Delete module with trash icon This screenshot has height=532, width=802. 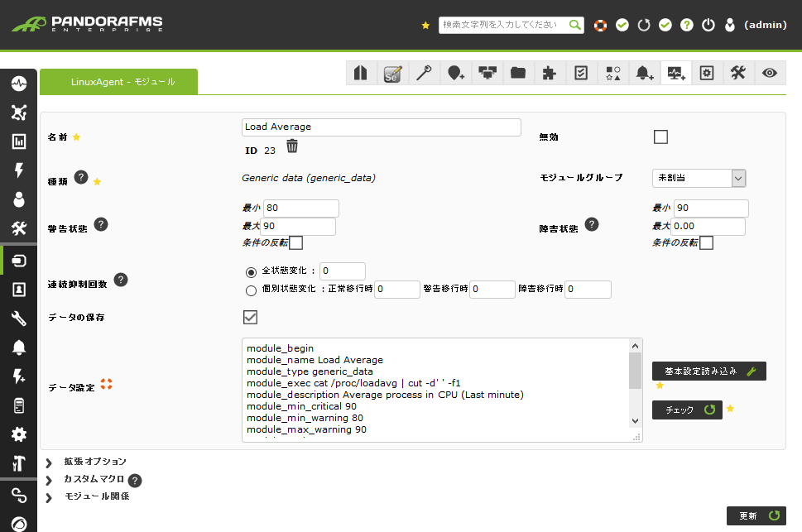point(292,146)
